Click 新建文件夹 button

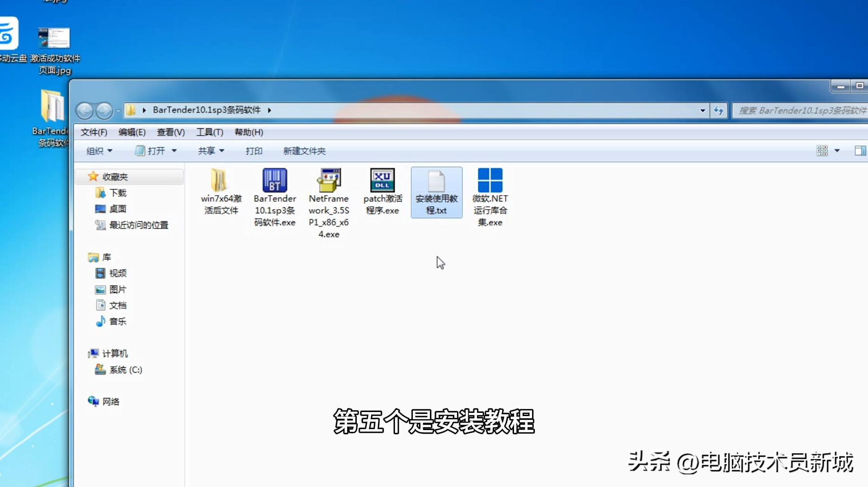(304, 151)
